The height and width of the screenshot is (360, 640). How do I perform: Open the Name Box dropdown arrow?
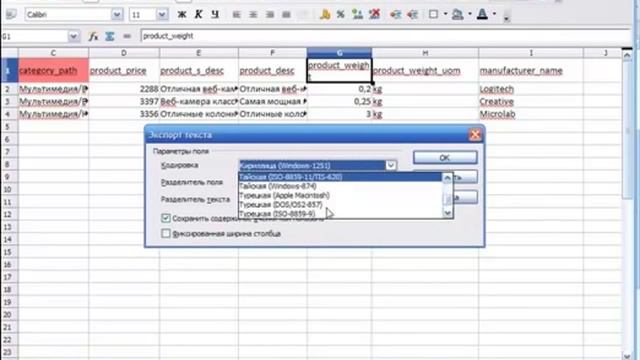(73, 36)
